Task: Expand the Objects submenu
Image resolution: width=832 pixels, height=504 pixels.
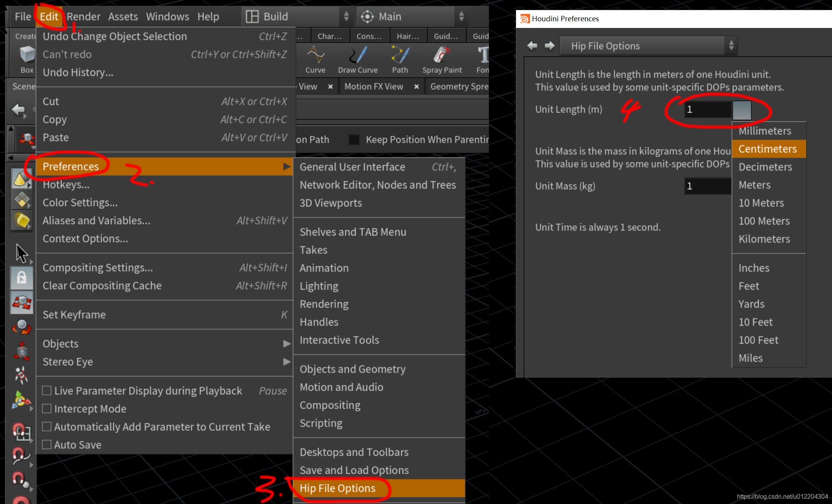Action: [x=164, y=344]
